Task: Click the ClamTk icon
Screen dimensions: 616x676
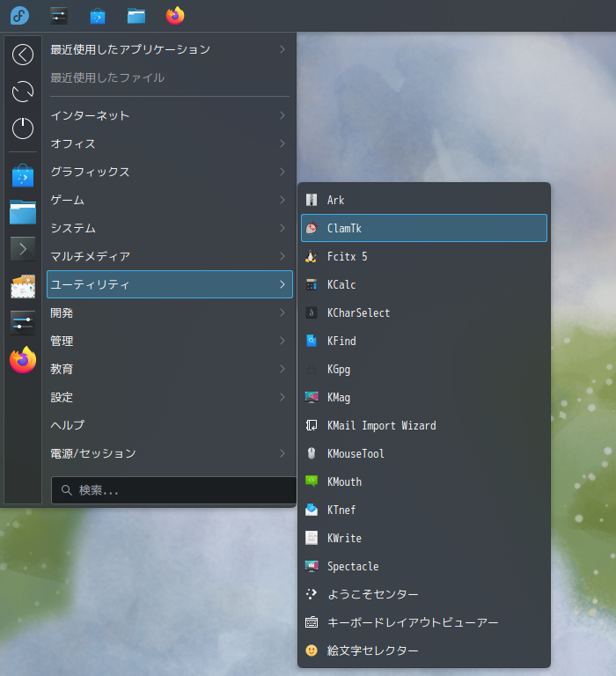Action: pos(312,228)
